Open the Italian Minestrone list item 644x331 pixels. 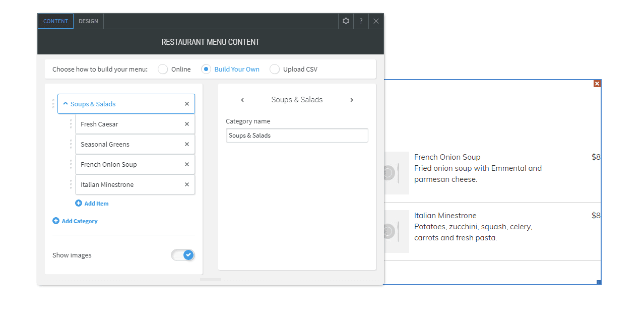[135, 184]
